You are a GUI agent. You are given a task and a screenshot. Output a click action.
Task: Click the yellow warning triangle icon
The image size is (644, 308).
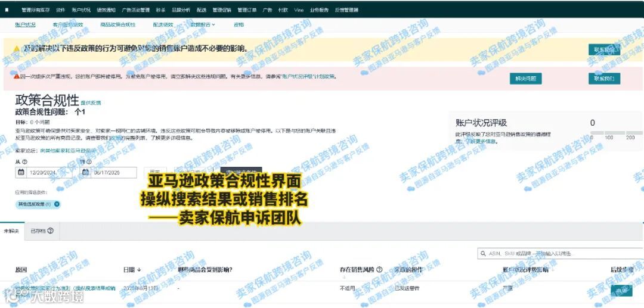pos(17,49)
